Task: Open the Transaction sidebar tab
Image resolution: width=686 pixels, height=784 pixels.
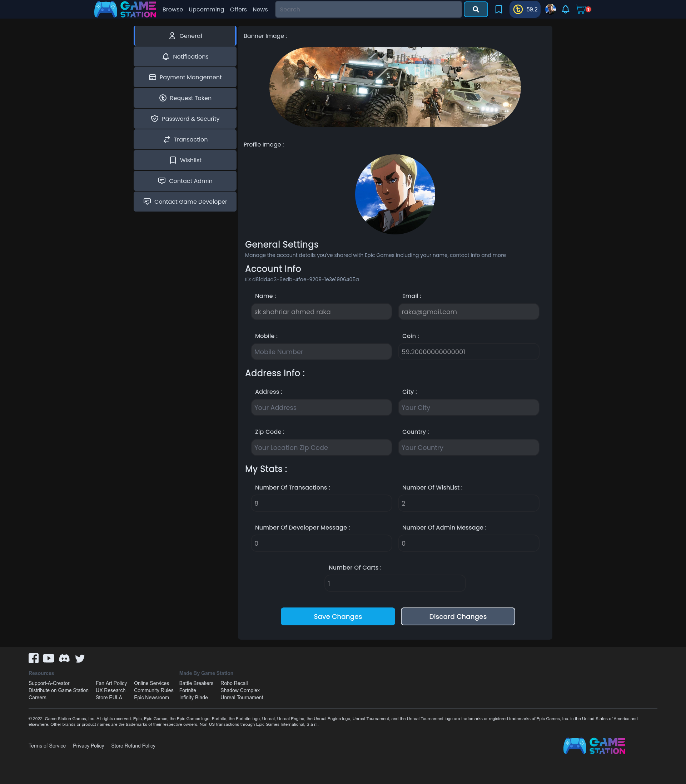Action: [185, 139]
